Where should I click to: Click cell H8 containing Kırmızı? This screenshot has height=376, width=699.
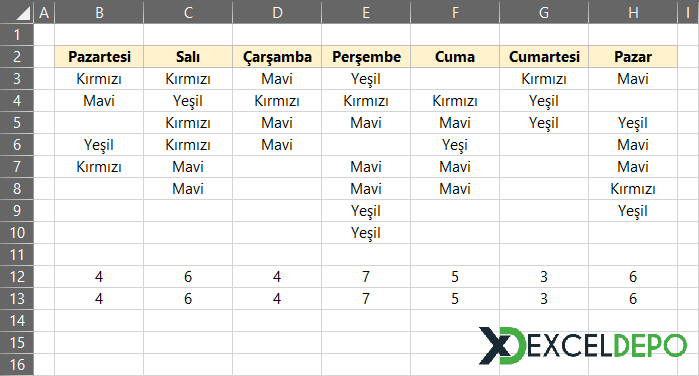pos(633,189)
